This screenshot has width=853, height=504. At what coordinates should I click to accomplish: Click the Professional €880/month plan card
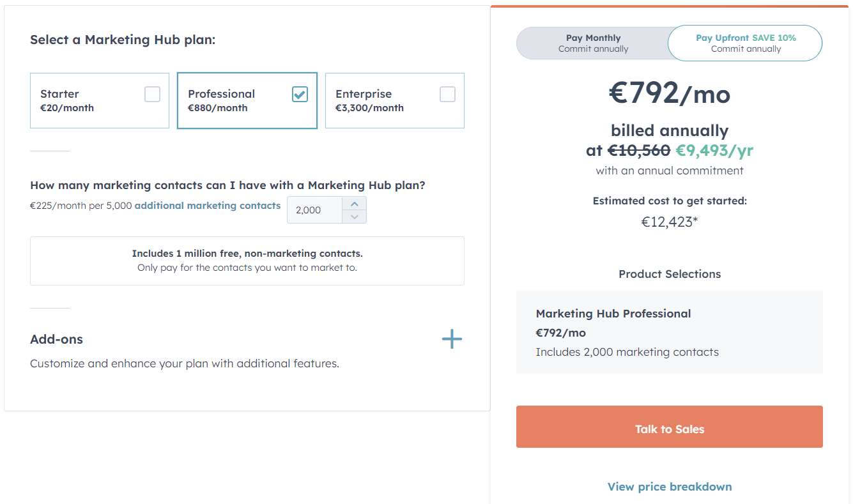pyautogui.click(x=247, y=100)
